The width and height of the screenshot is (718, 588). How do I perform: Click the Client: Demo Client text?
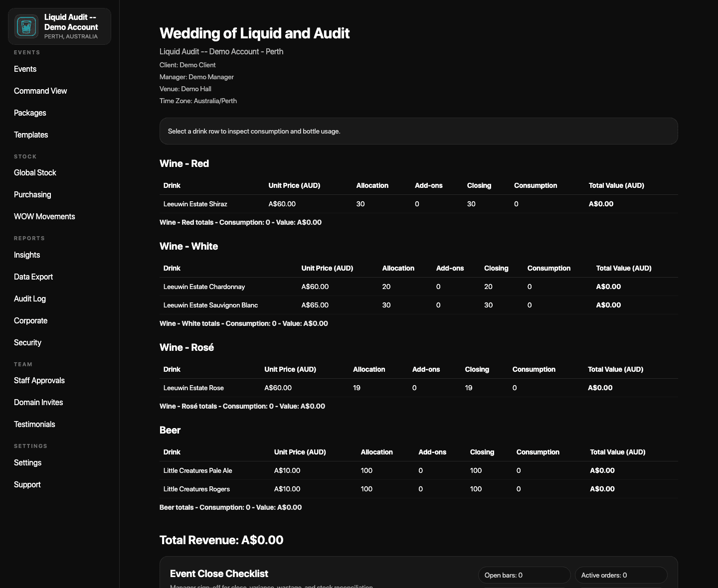click(187, 65)
